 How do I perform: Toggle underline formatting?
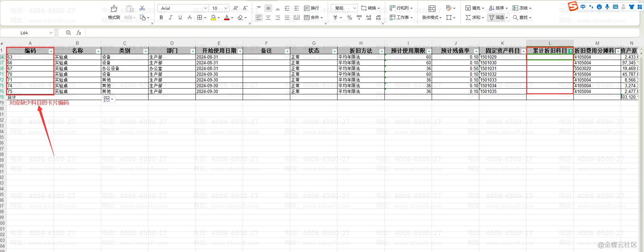pos(180,18)
